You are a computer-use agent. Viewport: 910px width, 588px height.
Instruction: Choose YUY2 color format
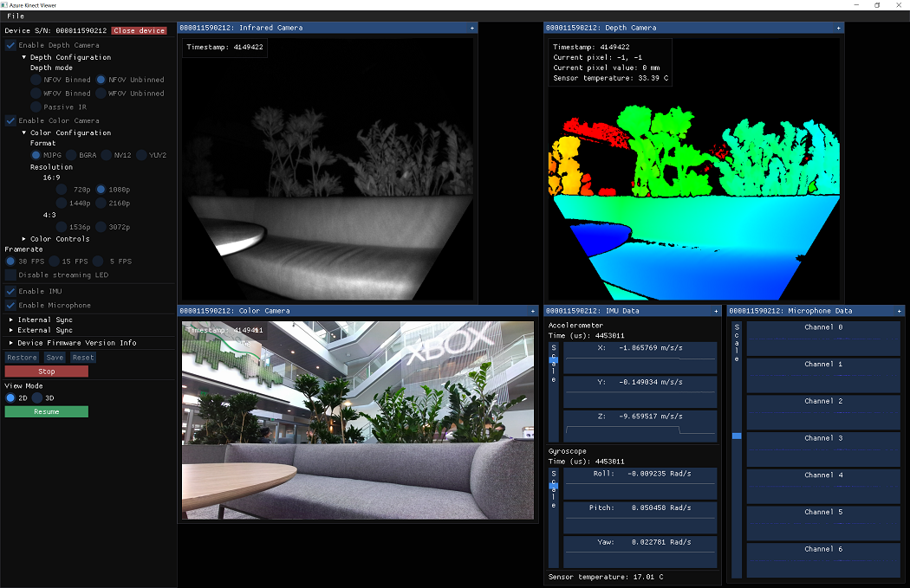(x=141, y=155)
